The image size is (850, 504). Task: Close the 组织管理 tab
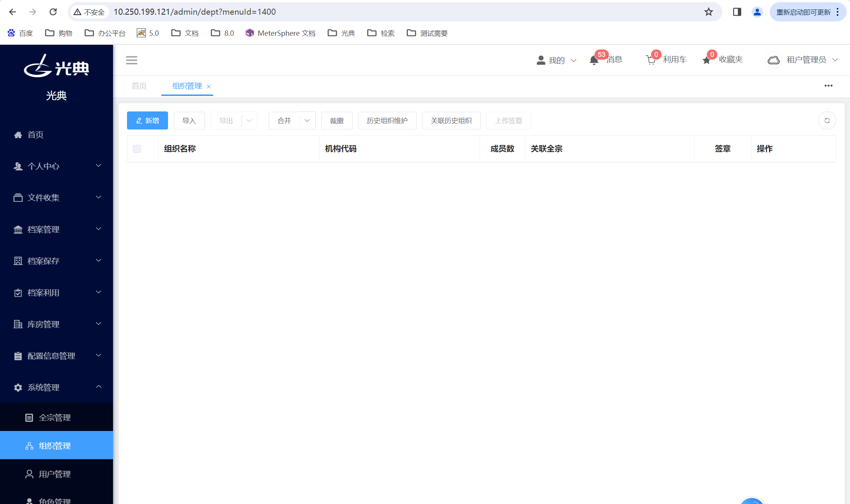click(x=209, y=87)
